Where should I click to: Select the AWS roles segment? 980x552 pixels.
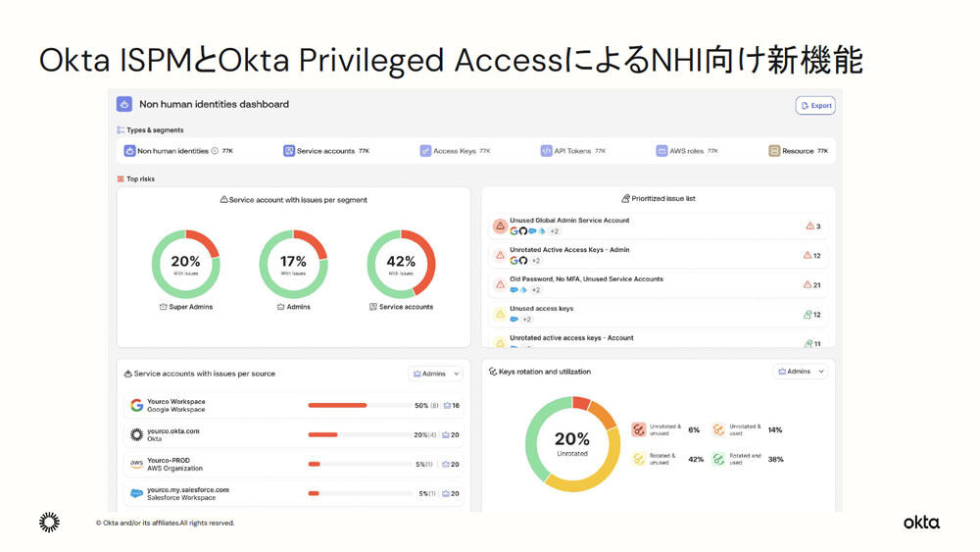click(x=687, y=151)
